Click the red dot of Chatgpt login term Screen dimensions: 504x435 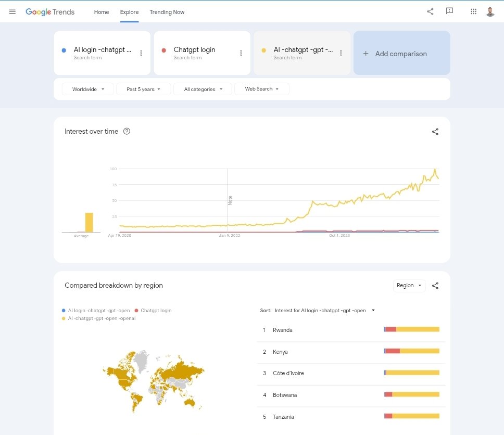pyautogui.click(x=163, y=50)
